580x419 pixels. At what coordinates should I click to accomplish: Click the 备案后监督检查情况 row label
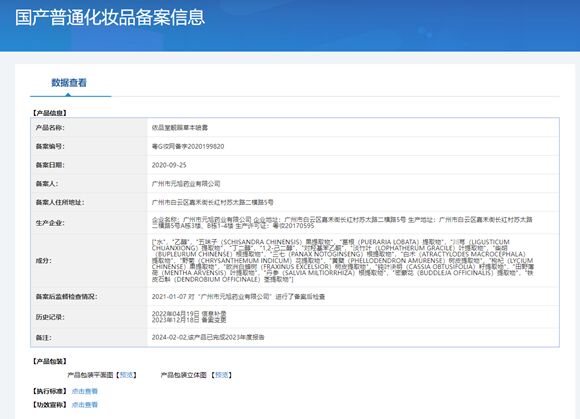[x=67, y=297]
